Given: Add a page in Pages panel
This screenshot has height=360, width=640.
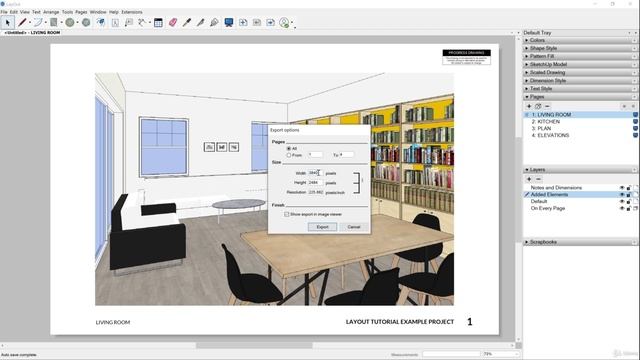Looking at the screenshot, I should pos(529,106).
